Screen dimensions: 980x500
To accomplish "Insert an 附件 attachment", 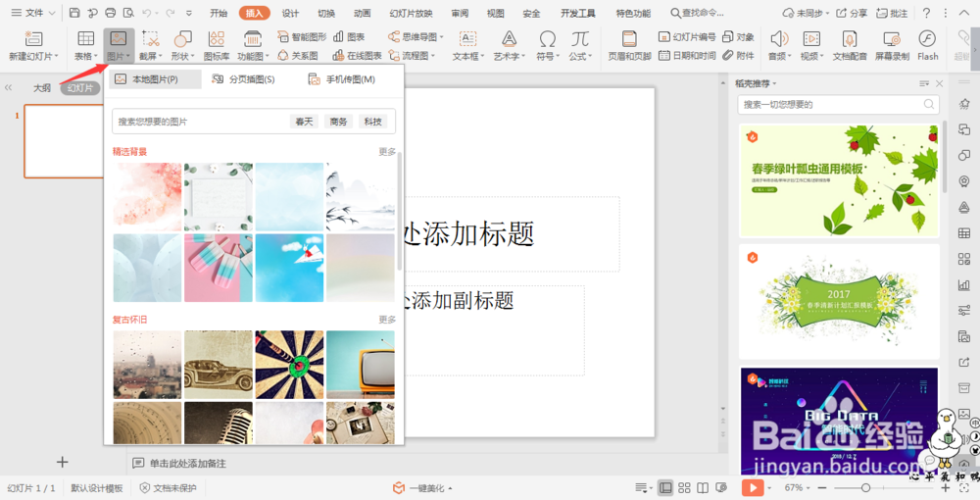I will 738,56.
